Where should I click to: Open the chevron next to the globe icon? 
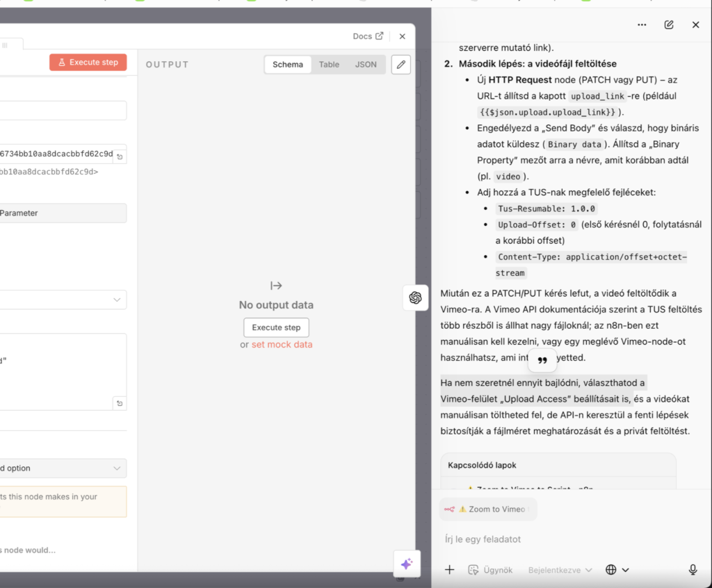626,569
